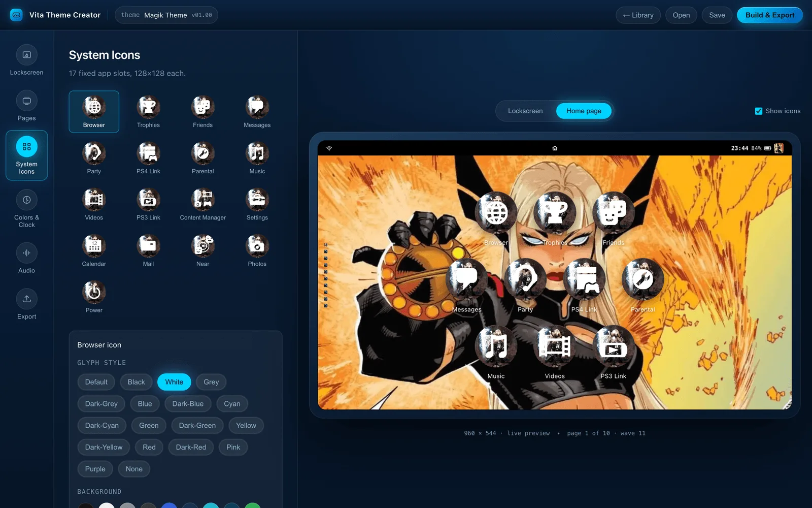Click the Vita Theme Creator logo icon

click(x=16, y=15)
